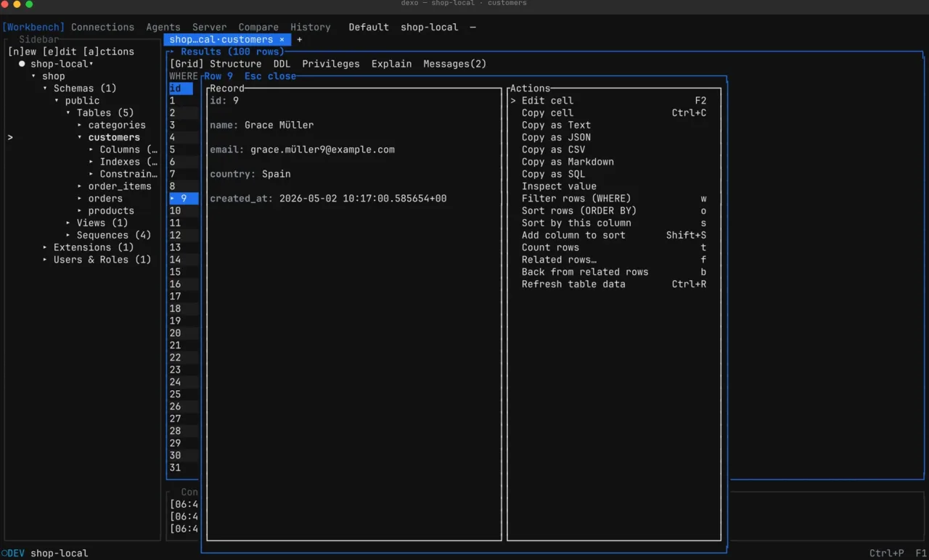Click the DEV environment indicator in status bar
Viewport: 929px width, 560px height.
(x=13, y=553)
